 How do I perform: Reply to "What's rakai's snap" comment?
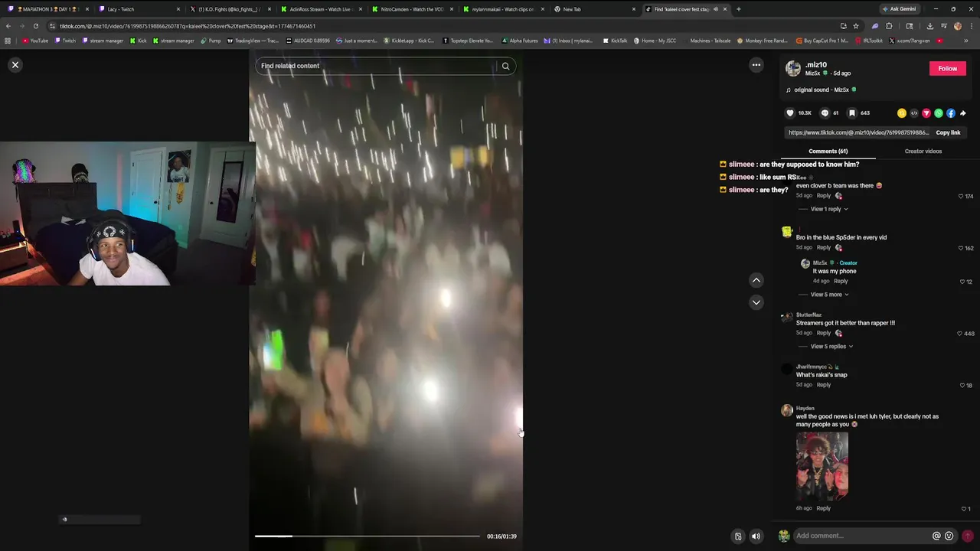click(x=824, y=385)
